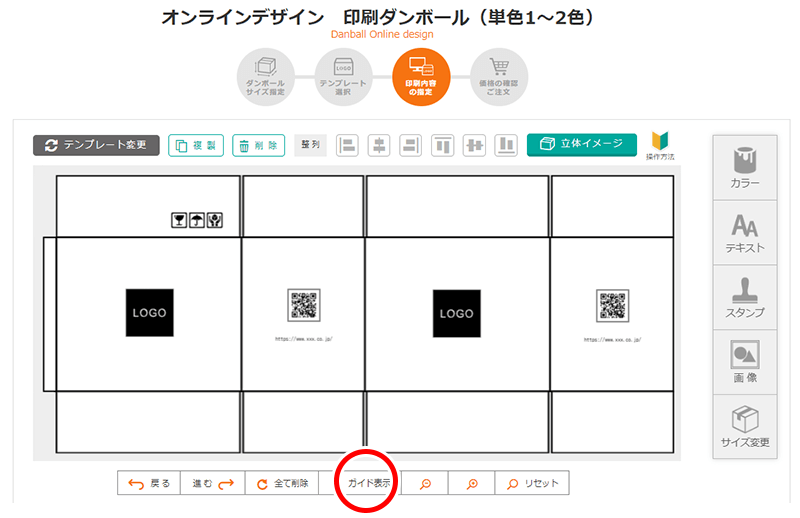The height and width of the screenshot is (518, 800).
Task: Open the 立体イメージ 3D preview
Action: [582, 144]
